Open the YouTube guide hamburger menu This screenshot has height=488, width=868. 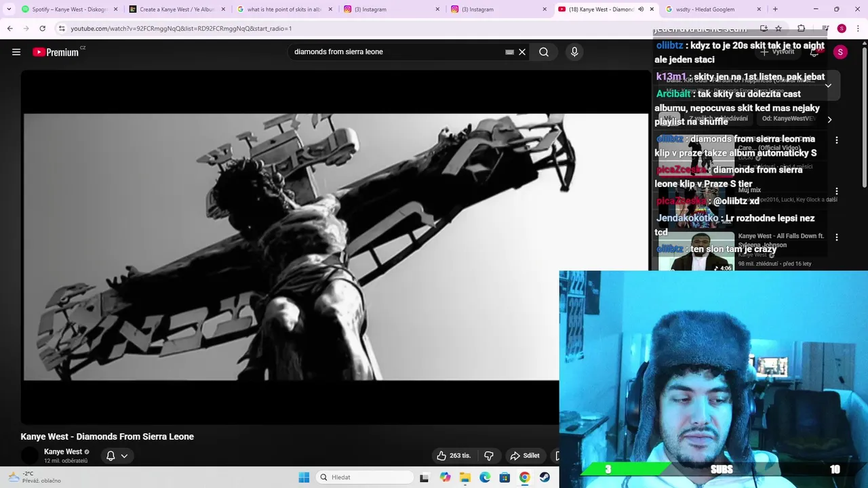coord(16,52)
